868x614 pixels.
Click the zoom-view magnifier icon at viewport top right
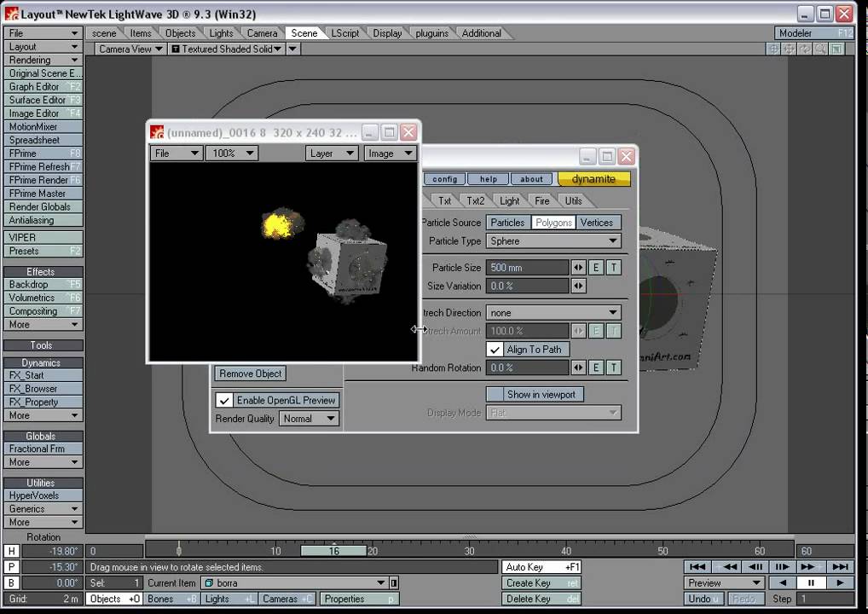[x=821, y=49]
